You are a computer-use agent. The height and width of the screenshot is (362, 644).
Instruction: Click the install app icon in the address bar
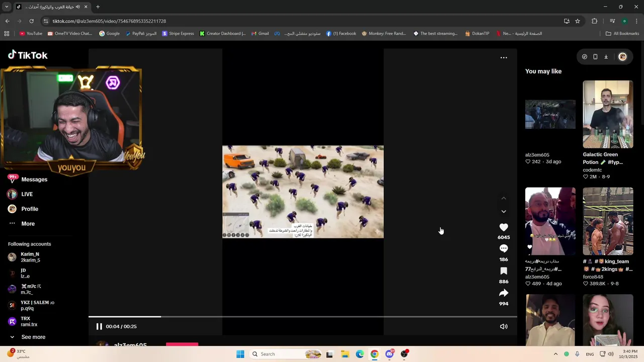click(x=567, y=21)
